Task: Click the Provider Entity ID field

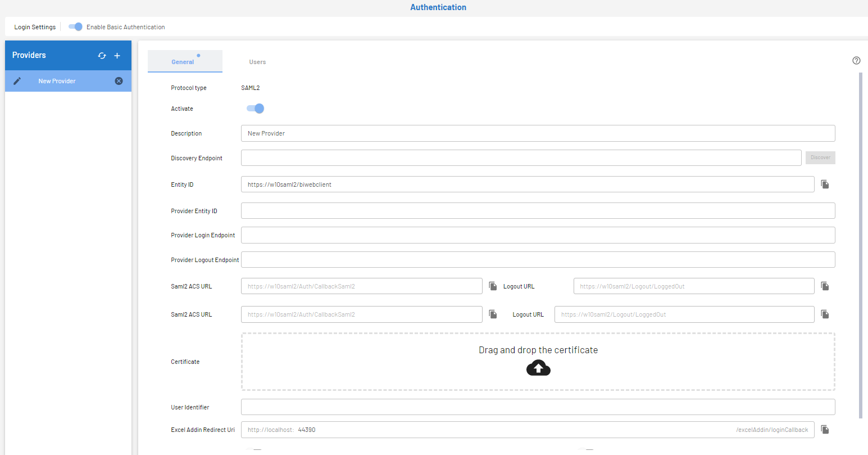Action: tap(538, 211)
